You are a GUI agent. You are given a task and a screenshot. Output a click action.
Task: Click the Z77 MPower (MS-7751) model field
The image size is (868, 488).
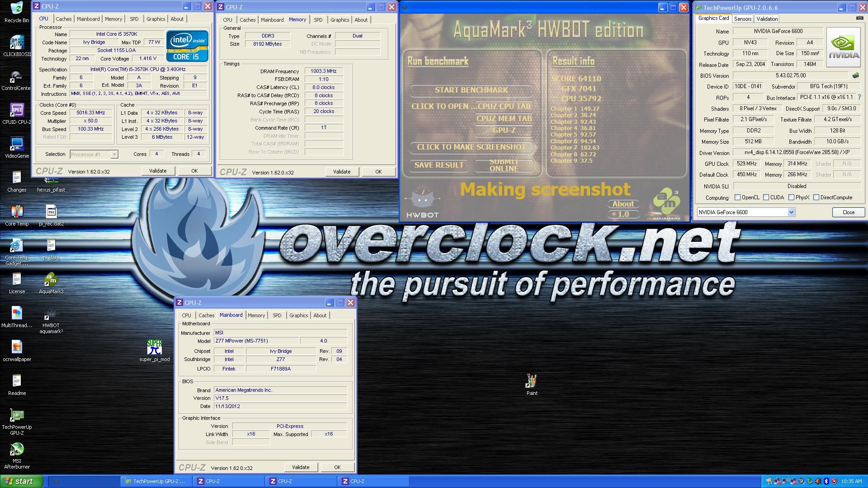point(256,341)
